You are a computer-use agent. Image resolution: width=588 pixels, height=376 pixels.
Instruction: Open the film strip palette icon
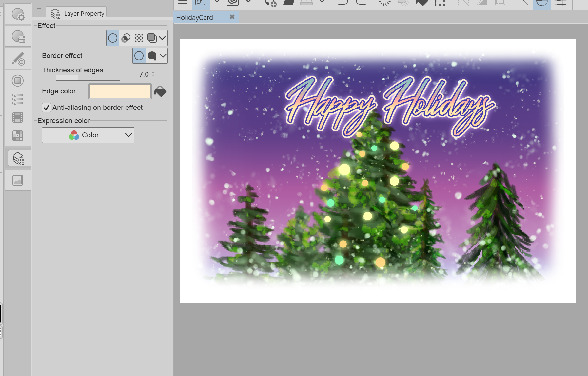point(18,117)
